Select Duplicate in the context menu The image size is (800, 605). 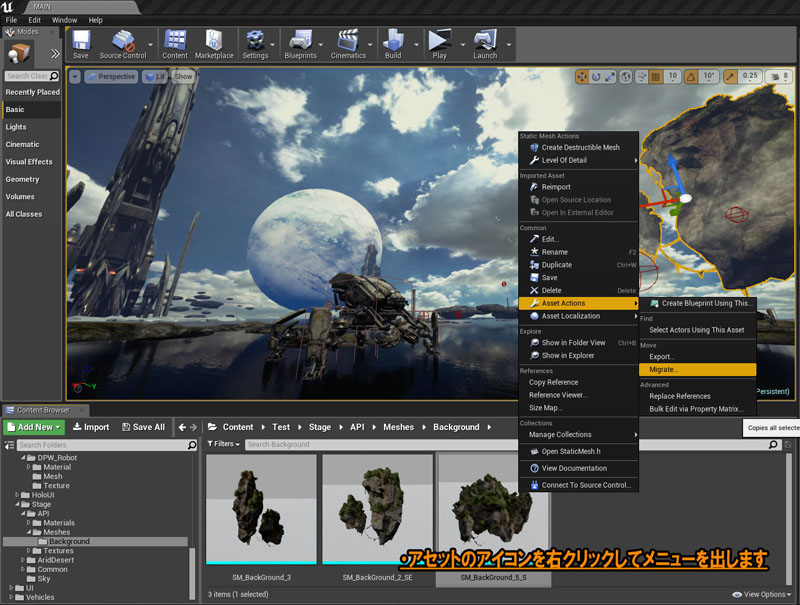click(x=578, y=265)
